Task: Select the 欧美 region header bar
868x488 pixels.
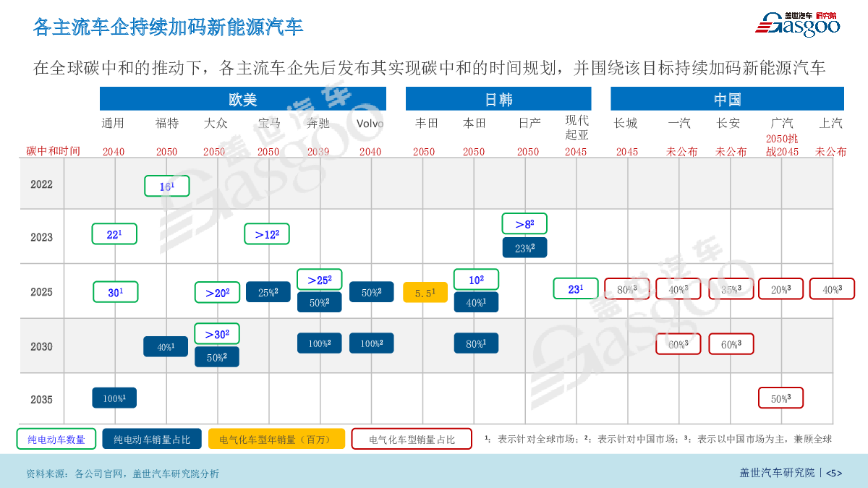Action: tap(242, 99)
